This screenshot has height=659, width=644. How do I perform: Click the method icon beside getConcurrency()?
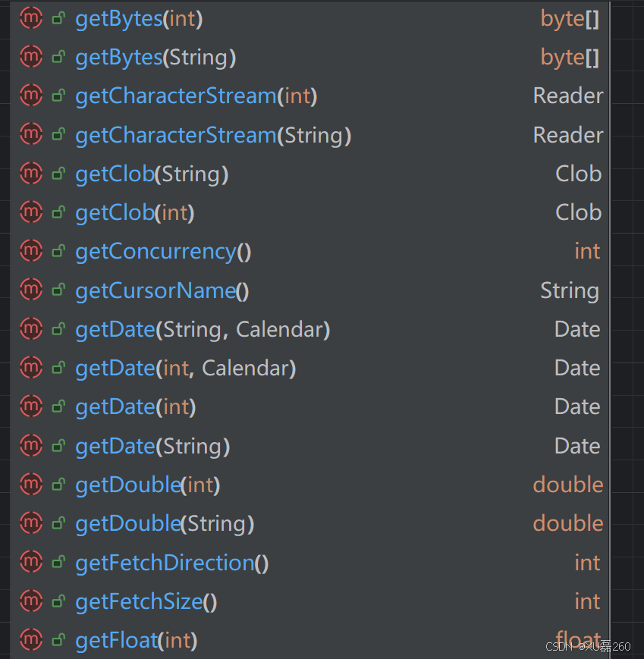tap(30, 251)
